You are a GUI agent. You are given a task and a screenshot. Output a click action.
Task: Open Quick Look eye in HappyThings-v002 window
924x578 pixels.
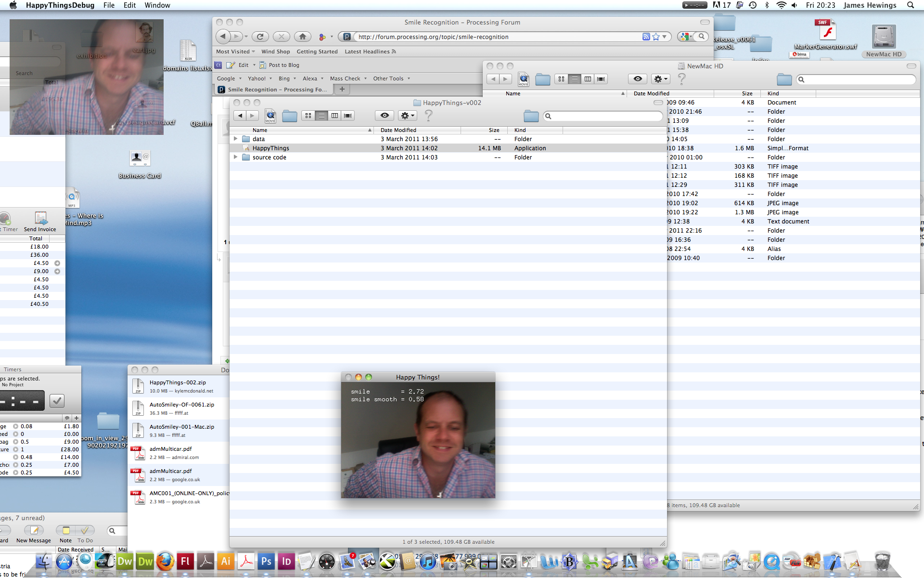pos(385,116)
